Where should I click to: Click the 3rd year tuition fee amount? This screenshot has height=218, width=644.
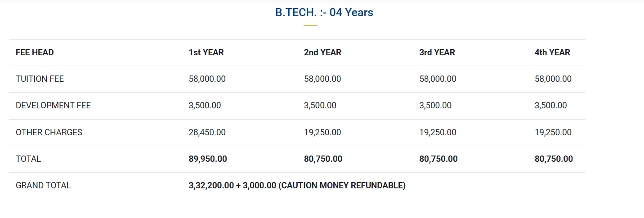pyautogui.click(x=438, y=79)
